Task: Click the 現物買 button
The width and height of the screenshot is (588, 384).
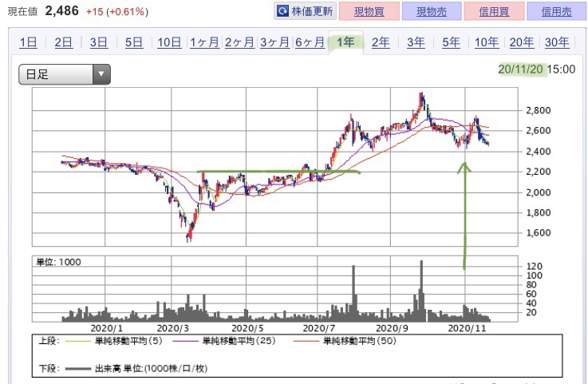Action: [x=369, y=12]
